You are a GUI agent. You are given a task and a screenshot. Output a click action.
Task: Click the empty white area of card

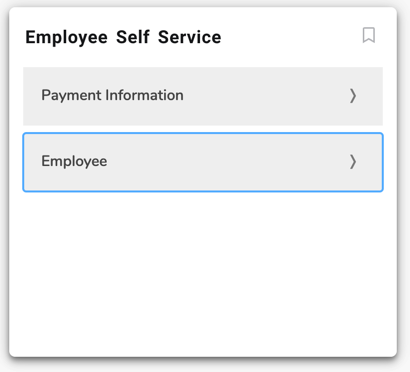tap(203, 273)
